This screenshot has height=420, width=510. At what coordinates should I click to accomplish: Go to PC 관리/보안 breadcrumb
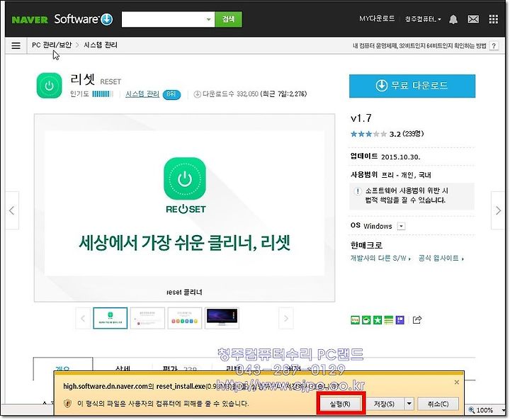coord(52,45)
